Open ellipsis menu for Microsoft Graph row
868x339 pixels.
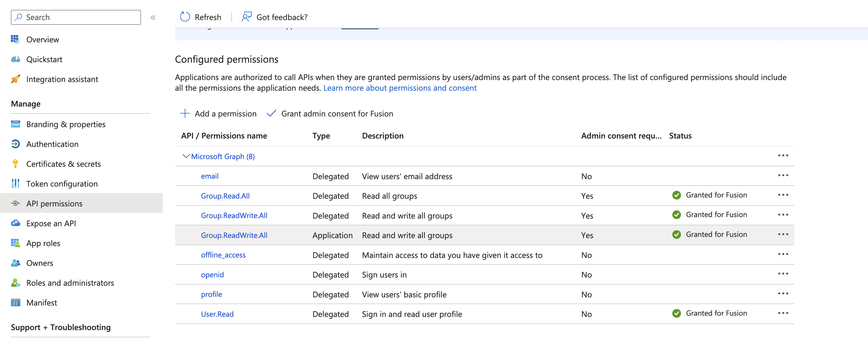pos(783,156)
